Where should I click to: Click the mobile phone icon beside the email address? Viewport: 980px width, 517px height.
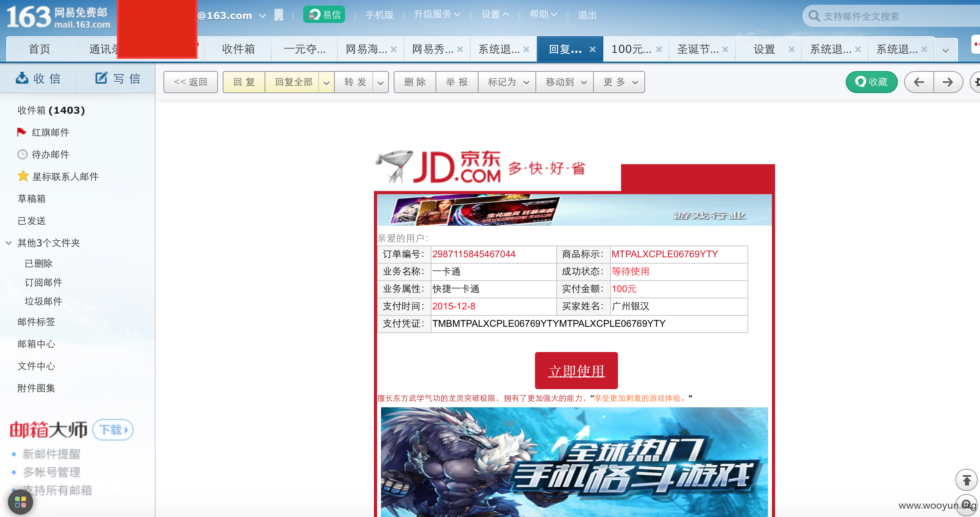coord(279,15)
